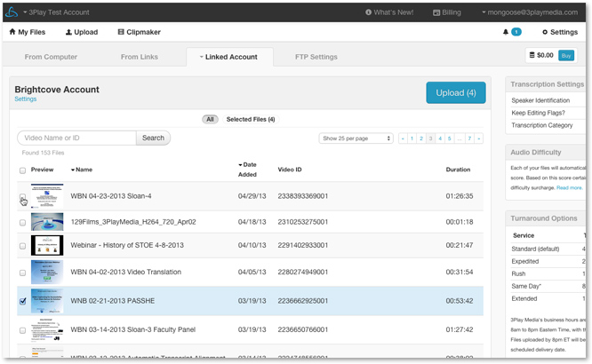This screenshot has height=364, width=592.
Task: Check the WBN 04-02-2013 Video Translation checkbox
Action: 22,273
